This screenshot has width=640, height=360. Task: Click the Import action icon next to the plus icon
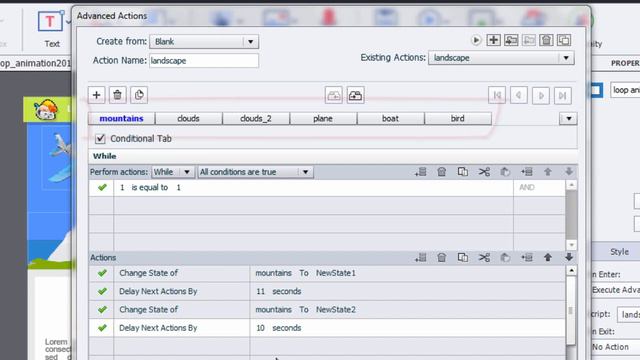click(x=511, y=40)
